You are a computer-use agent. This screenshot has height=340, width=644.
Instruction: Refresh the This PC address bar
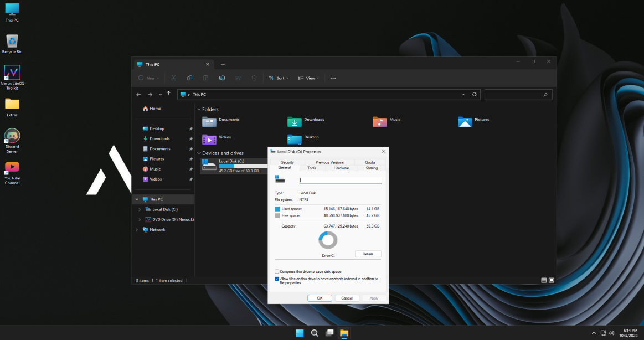tap(475, 95)
